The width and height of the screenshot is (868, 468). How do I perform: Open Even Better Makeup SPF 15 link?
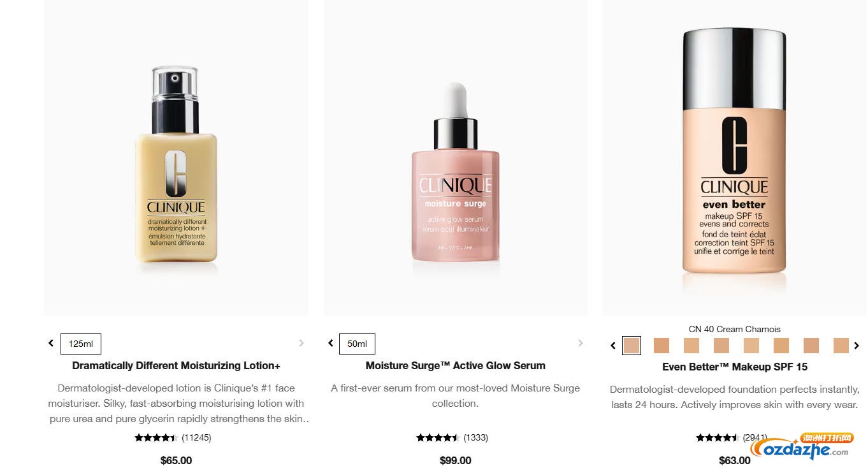point(735,367)
